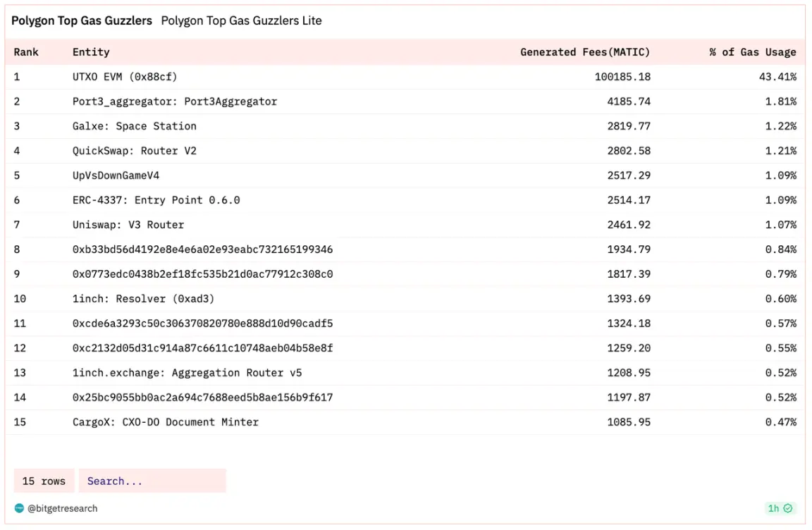Screen dimensions: 812x530
Task: Select ERC-4337: Entry Point 0.6.0 entity
Action: 156,199
